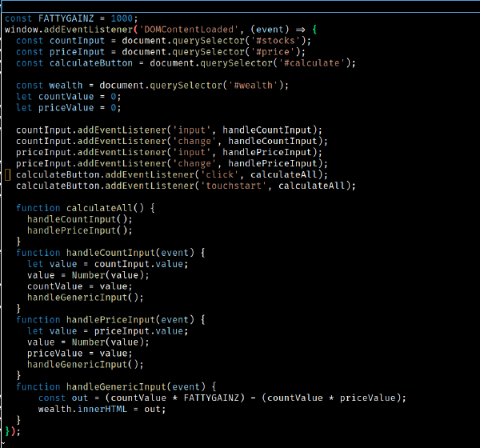The width and height of the screenshot is (480, 448).
Task: Click 'Number(value)' inside handleCountInput
Action: tap(108, 275)
